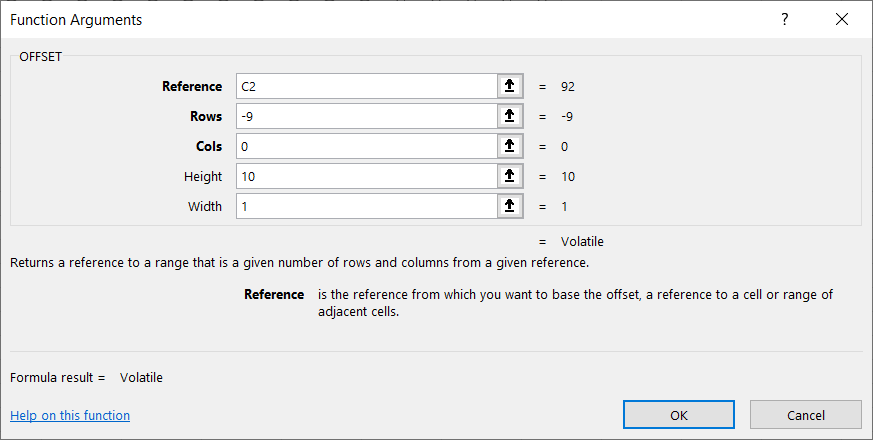Viewport: 873px width, 440px height.
Task: Focus the Cols field containing 0
Action: (366, 146)
